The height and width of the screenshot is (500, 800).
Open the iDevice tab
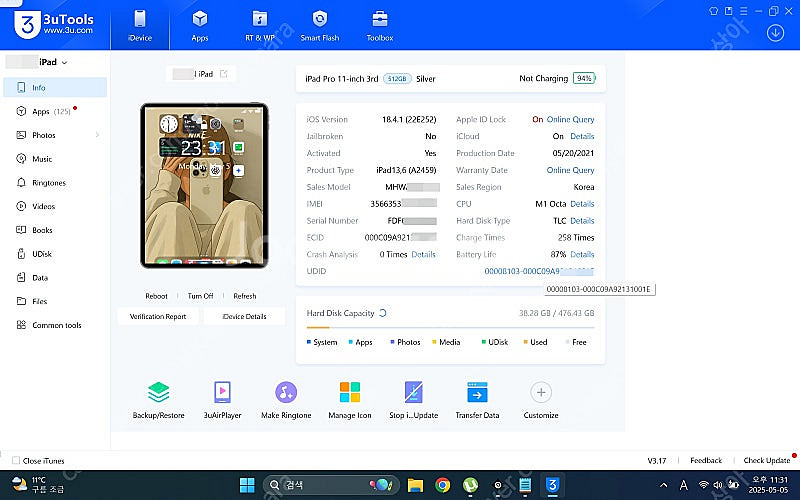[140, 26]
